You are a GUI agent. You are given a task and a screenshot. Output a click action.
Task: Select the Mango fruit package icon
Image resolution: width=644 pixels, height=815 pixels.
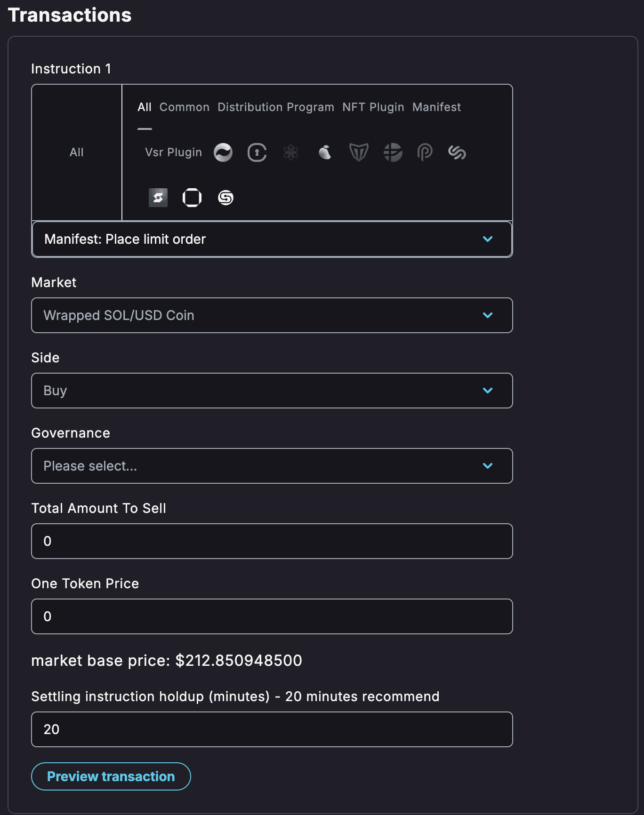pos(325,152)
